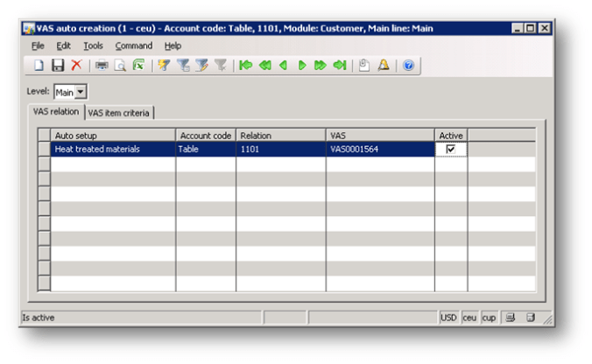Image resolution: width=592 pixels, height=364 pixels.
Task: Click the VAS0001564 cell
Action: click(x=379, y=150)
